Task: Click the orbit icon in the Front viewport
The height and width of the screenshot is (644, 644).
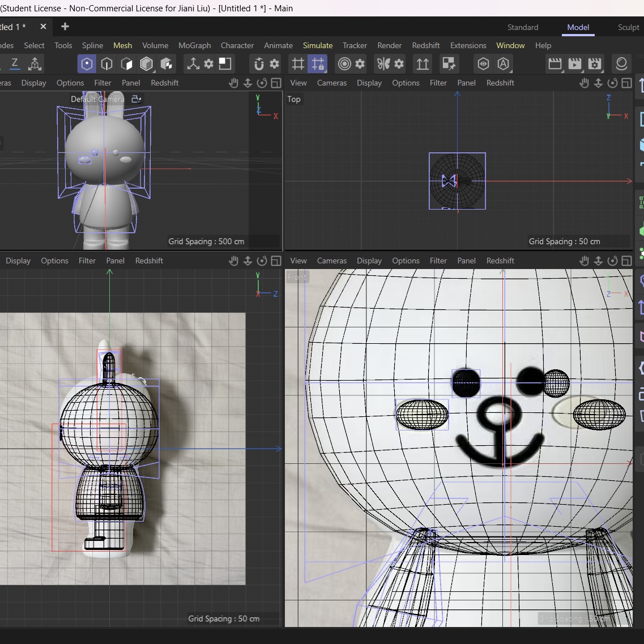Action: tap(612, 261)
